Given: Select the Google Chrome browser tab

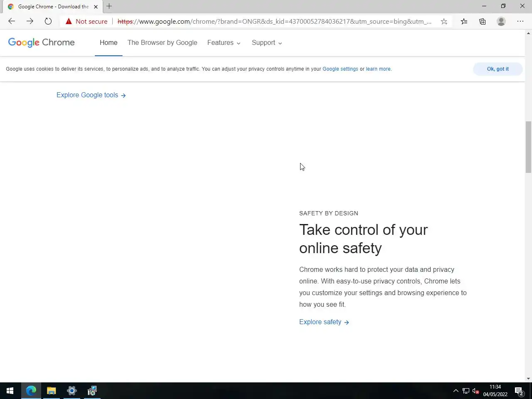Looking at the screenshot, I should [53, 7].
